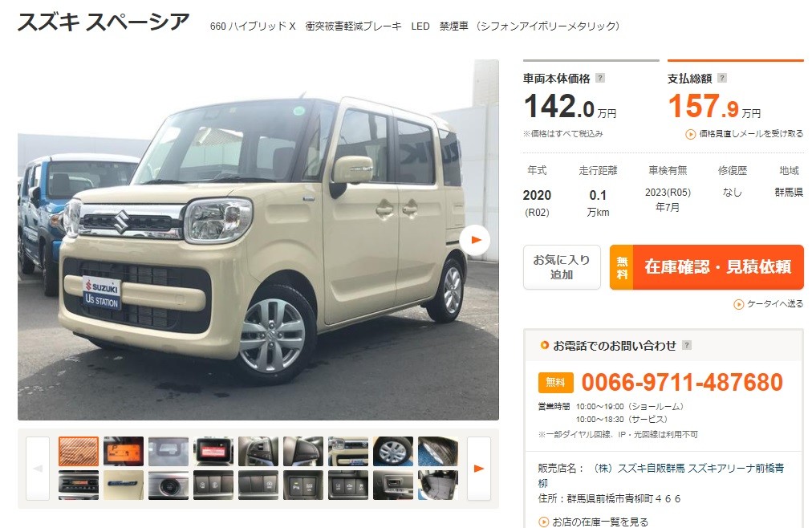Click help icon beside お電話でのお問い合わせ

[687, 345]
